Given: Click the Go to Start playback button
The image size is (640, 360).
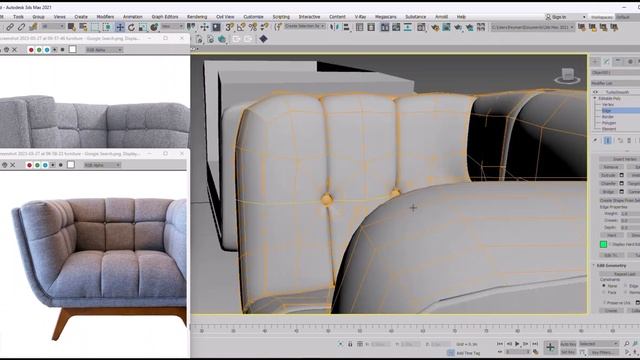Looking at the screenshot, I should click(500, 344).
